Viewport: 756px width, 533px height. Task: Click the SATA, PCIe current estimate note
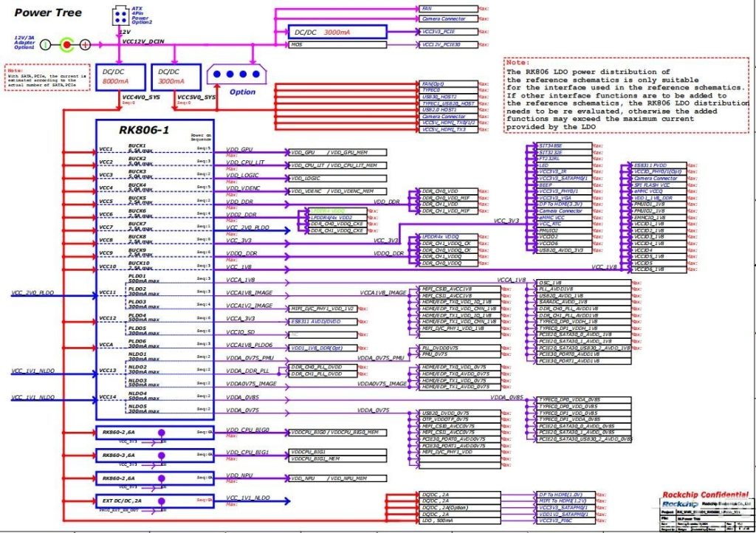[47, 77]
